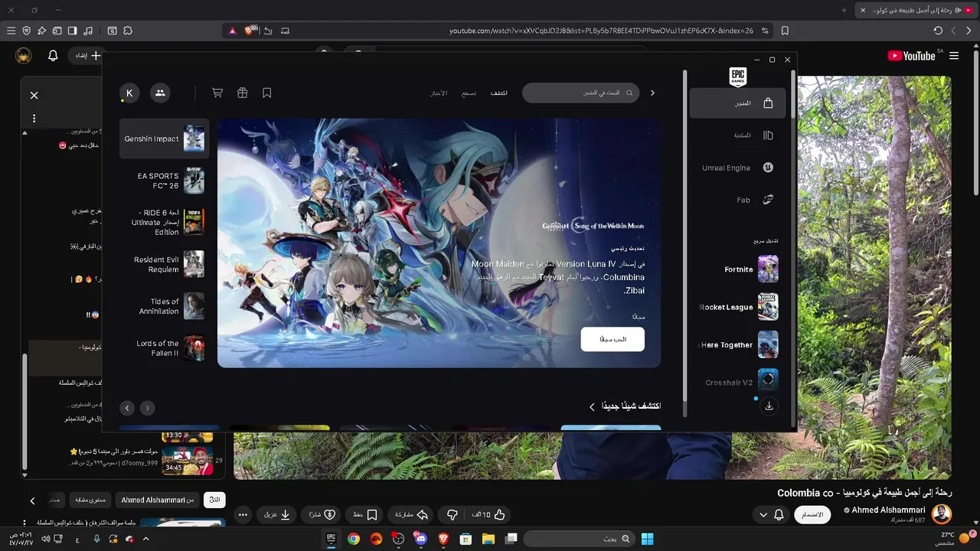
Task: Open the Epic wishlist bookmark icon
Action: coord(266,93)
